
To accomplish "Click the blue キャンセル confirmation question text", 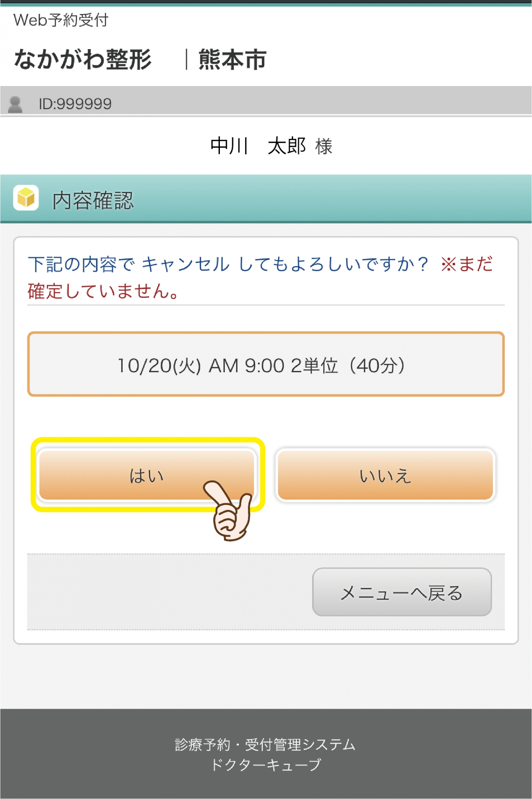I will point(228,264).
